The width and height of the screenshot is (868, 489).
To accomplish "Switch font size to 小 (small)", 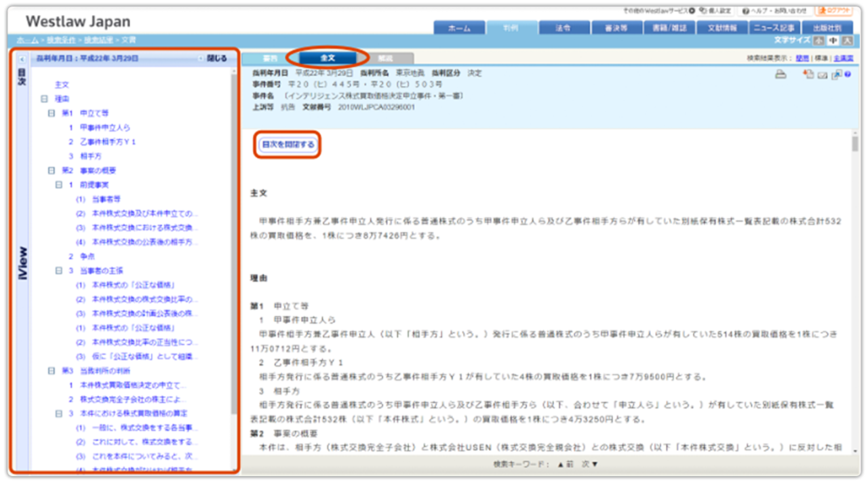I will [x=819, y=41].
